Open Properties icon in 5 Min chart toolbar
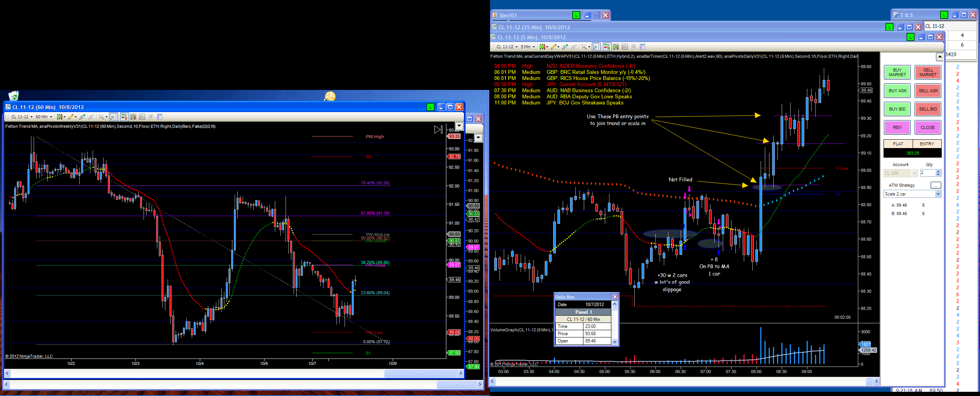This screenshot has width=980, height=396. tap(642, 47)
